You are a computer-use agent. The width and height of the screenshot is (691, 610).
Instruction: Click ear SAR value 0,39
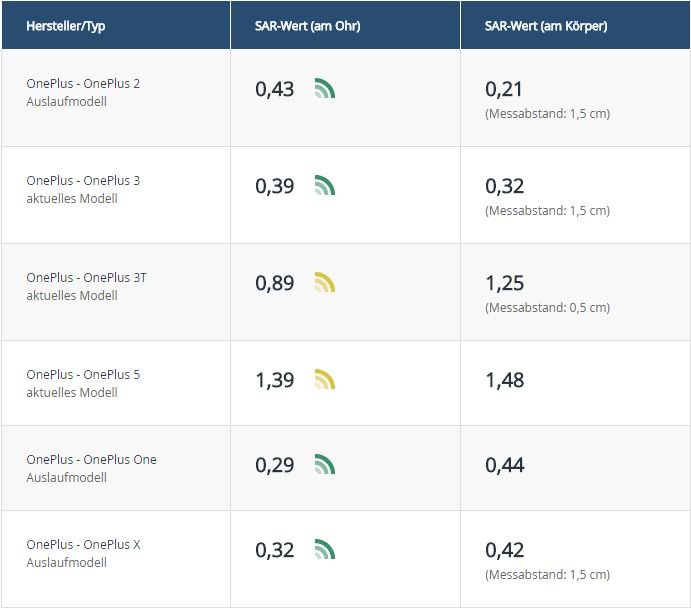pos(275,186)
